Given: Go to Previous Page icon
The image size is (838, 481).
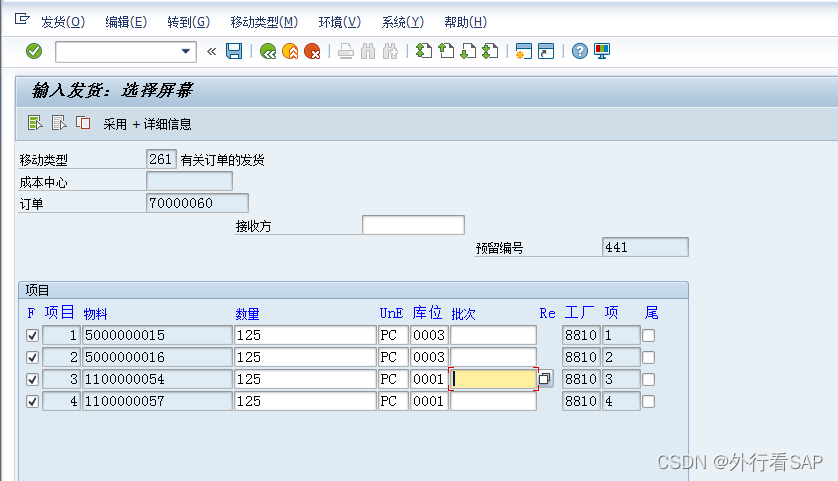Looking at the screenshot, I should pyautogui.click(x=446, y=51).
